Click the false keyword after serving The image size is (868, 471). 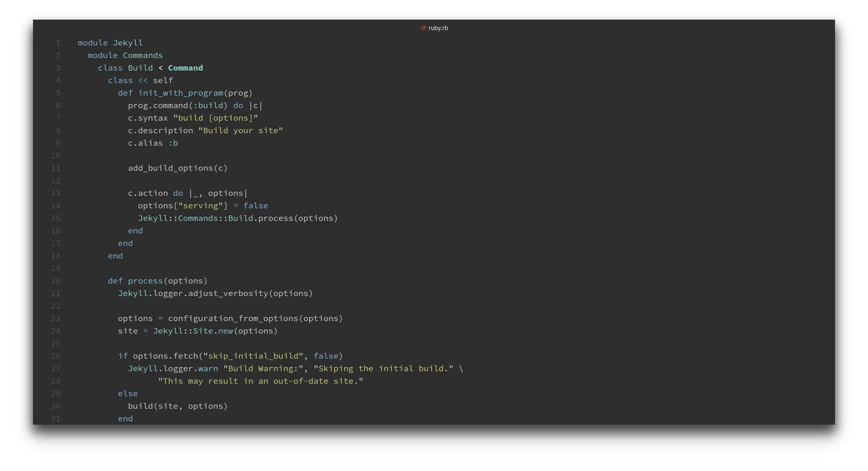[256, 206]
